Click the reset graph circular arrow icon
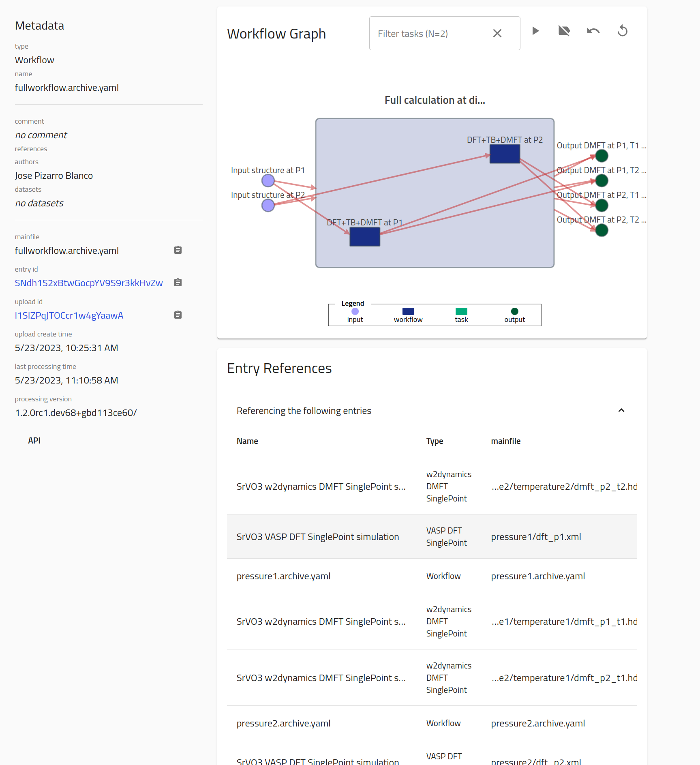Screen dimensions: 700x765 click(x=622, y=31)
